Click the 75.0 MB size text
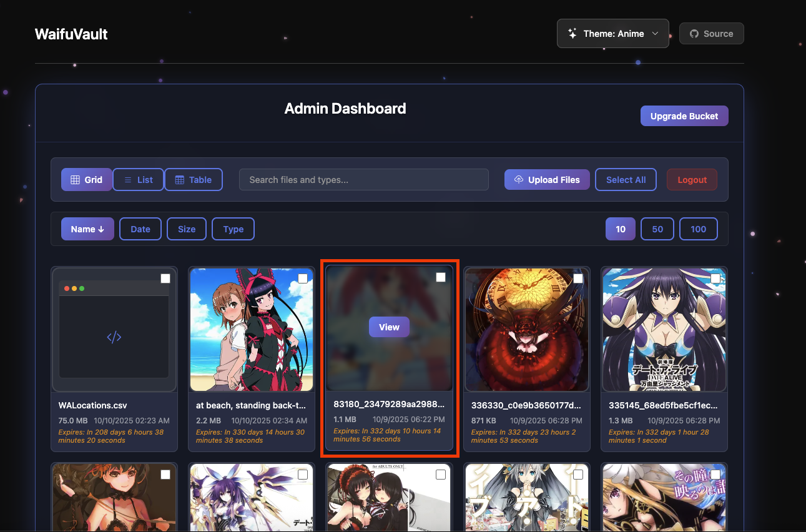The height and width of the screenshot is (532, 806). [x=73, y=421]
